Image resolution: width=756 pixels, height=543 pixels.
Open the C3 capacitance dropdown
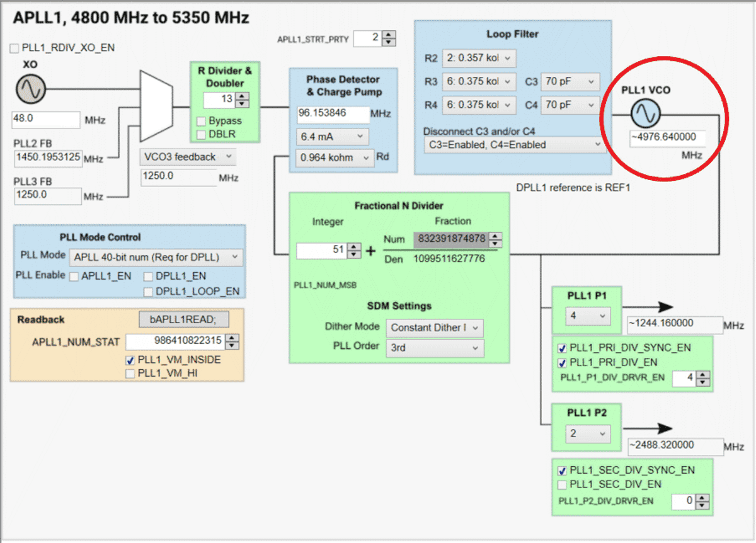coord(570,82)
